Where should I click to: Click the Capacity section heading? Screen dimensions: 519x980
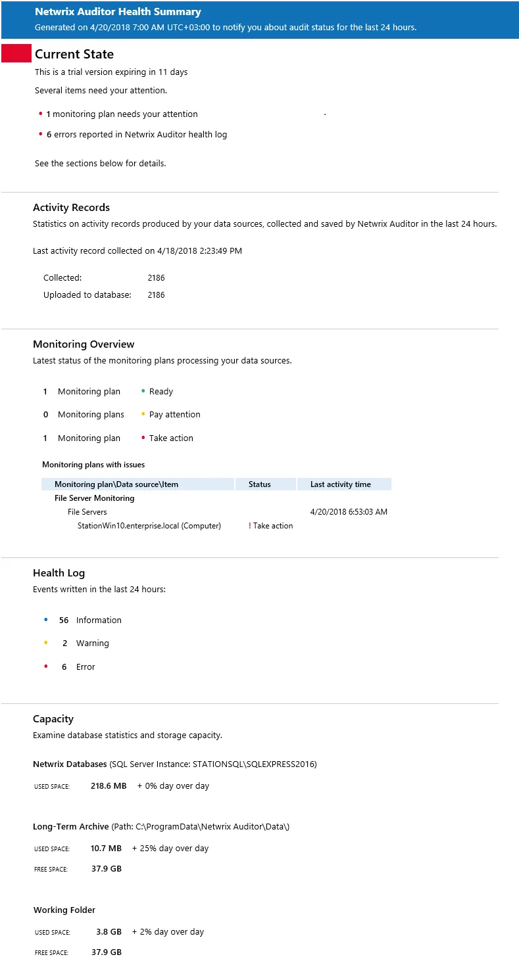[x=53, y=719]
